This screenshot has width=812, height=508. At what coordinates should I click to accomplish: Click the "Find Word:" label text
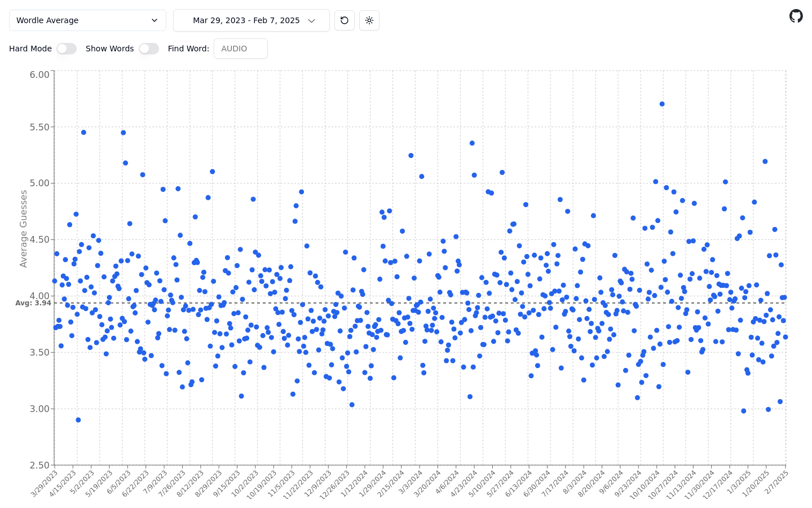pyautogui.click(x=188, y=49)
